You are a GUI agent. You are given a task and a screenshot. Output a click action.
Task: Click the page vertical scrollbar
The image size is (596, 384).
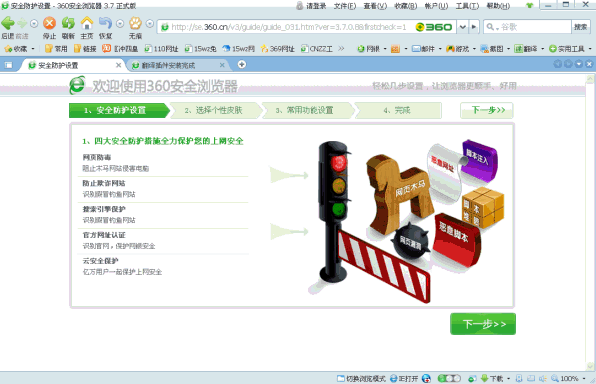click(x=590, y=222)
